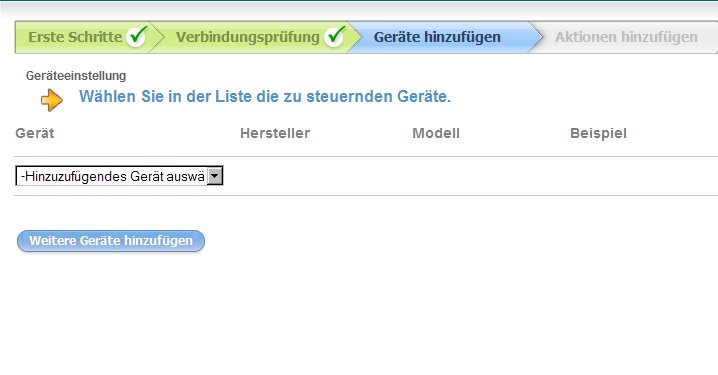The image size is (718, 375).
Task: Go back to the Erste Schritte step
Action: [75, 37]
